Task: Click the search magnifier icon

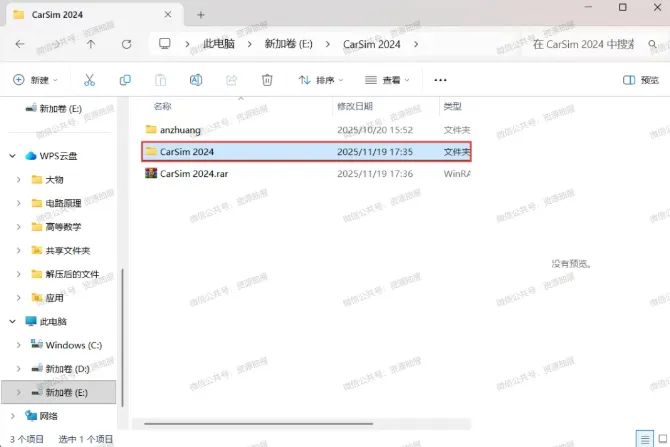Action: 652,44
